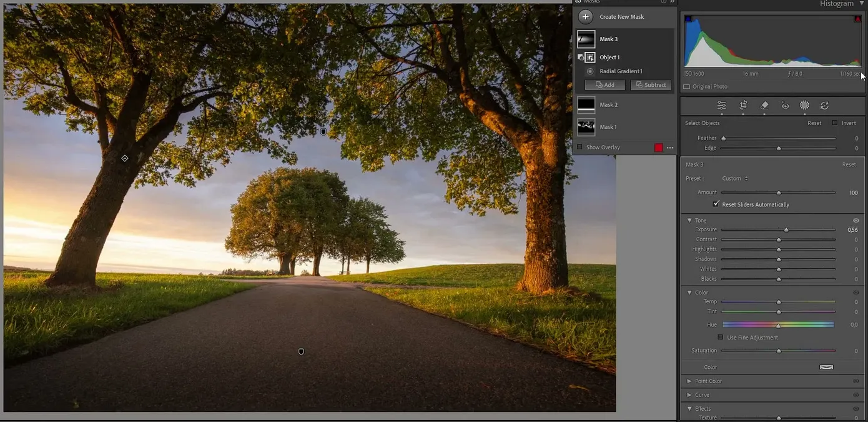
Task: Select the mask pin on the road
Action: [301, 352]
